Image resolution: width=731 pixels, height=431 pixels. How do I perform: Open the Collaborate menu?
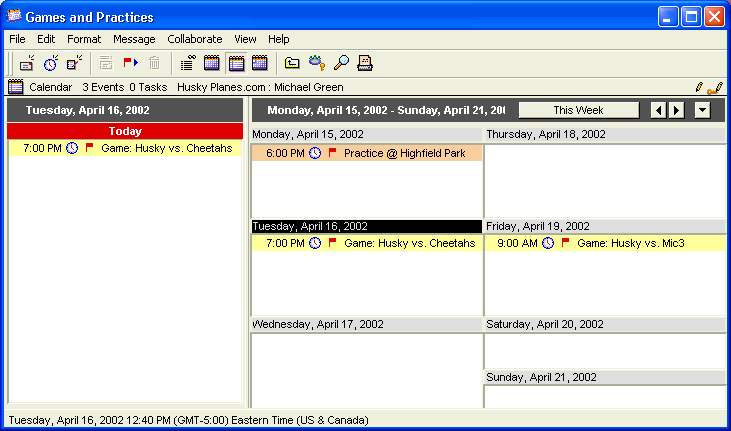click(195, 39)
